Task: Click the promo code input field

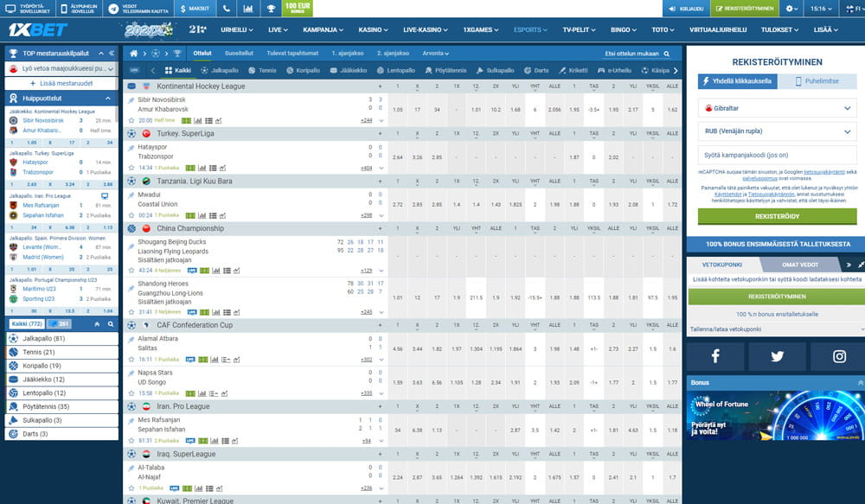Action: pyautogui.click(x=777, y=155)
